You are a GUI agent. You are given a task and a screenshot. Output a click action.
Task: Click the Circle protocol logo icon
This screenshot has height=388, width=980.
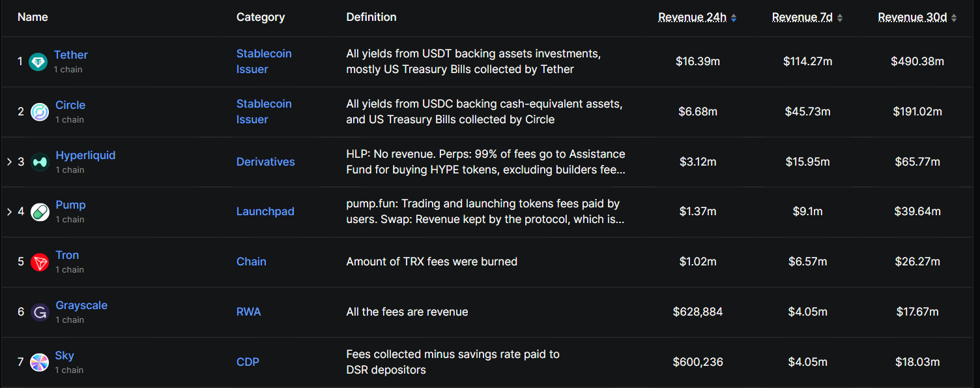pyautogui.click(x=38, y=112)
